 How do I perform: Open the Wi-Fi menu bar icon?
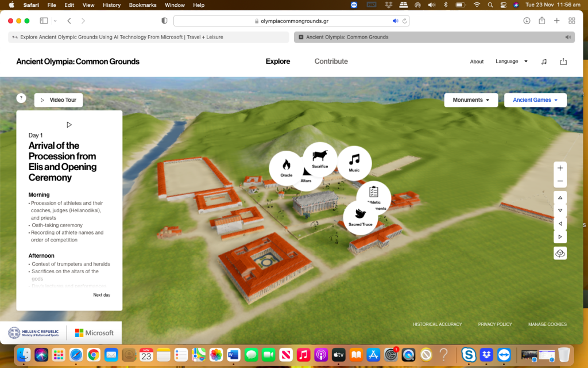tap(477, 5)
